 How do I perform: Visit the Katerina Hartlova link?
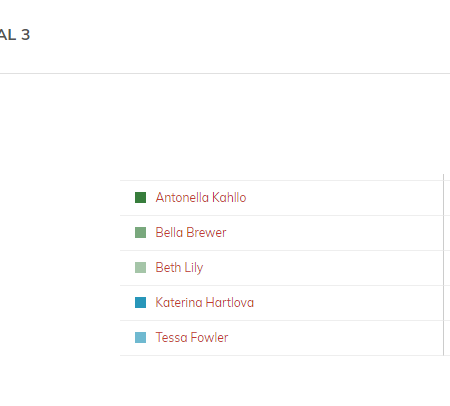pyautogui.click(x=204, y=302)
